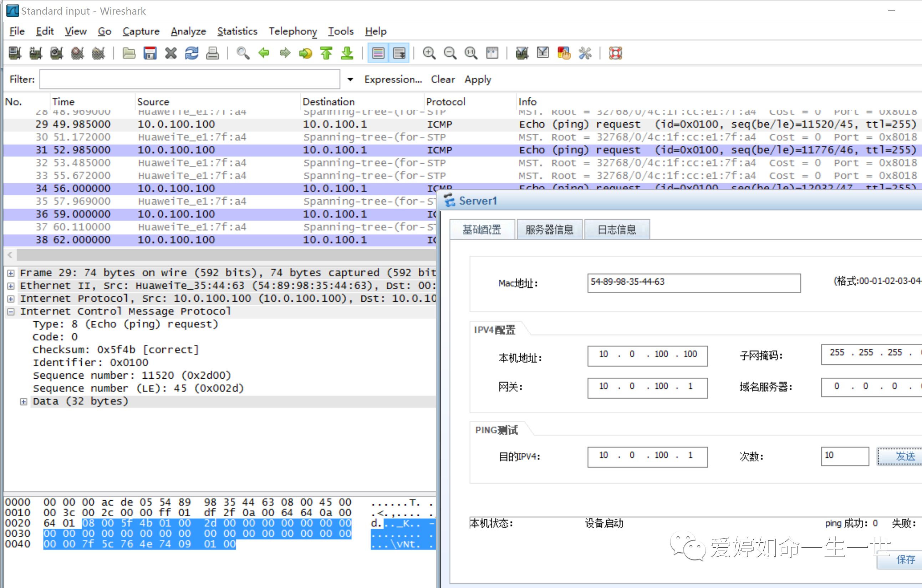The height and width of the screenshot is (588, 922).
Task: Open the help lifebuoy icon
Action: [x=615, y=53]
